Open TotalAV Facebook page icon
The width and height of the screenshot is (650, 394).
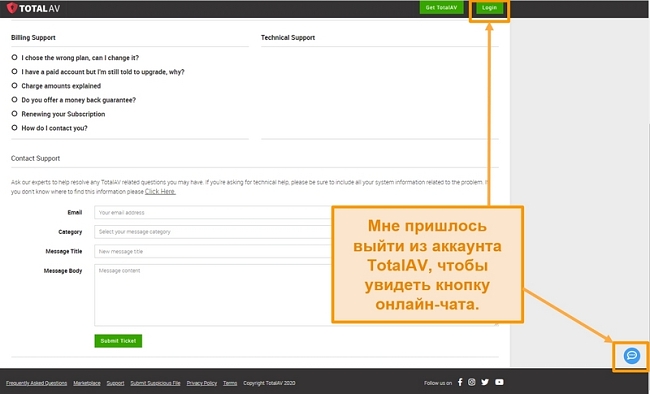460,382
